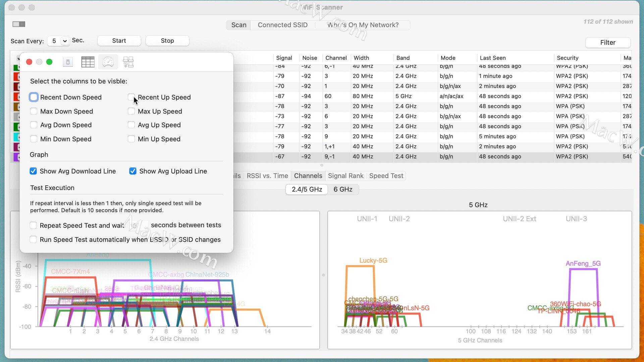The width and height of the screenshot is (644, 362).
Task: Click the green zoom button of preferences
Action: pyautogui.click(x=49, y=62)
